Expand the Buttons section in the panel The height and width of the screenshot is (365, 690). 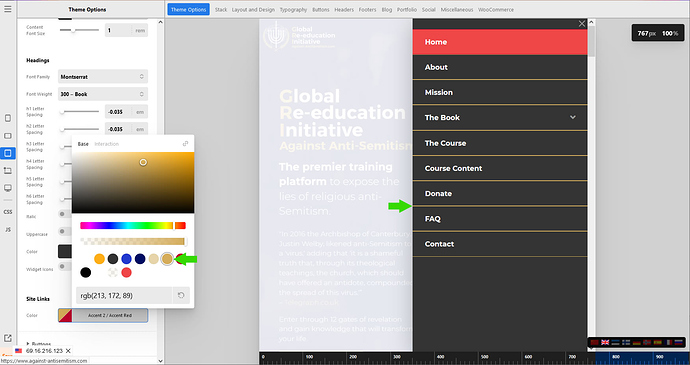pyautogui.click(x=39, y=344)
